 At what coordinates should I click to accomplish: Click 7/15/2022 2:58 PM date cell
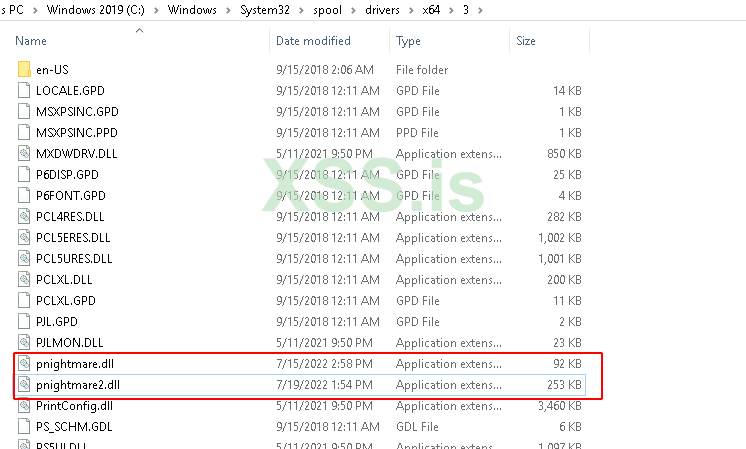[324, 364]
